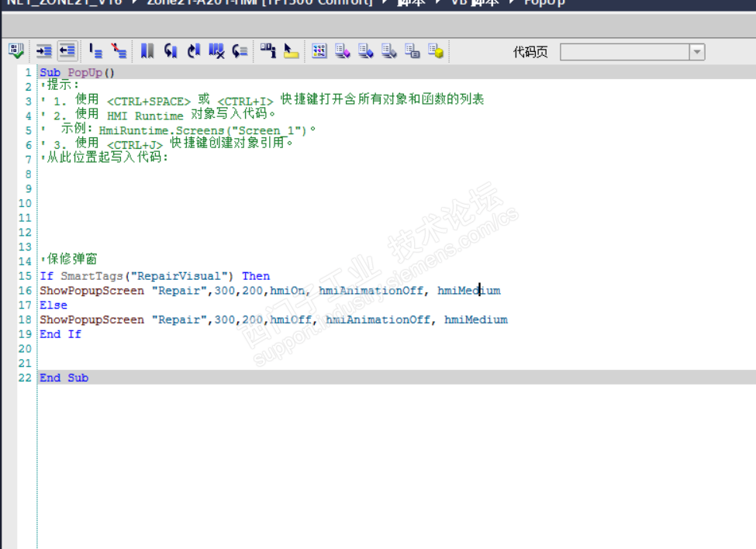756x549 pixels.
Task: Click the comment '保修弹窗' on line 14
Action: point(69,259)
